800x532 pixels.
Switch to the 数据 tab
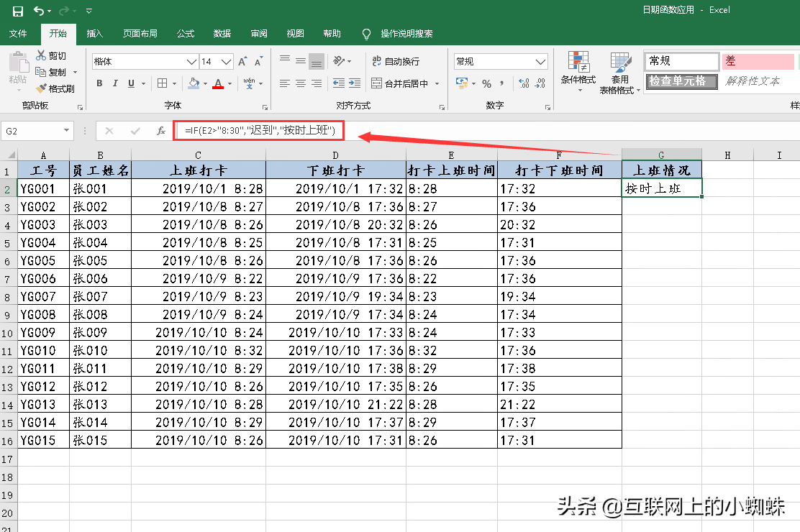click(x=222, y=34)
